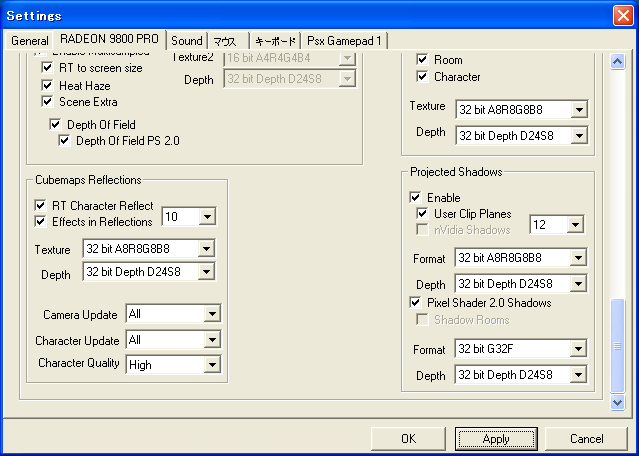Toggle Depth Of Field PS 2.0

[x=64, y=141]
